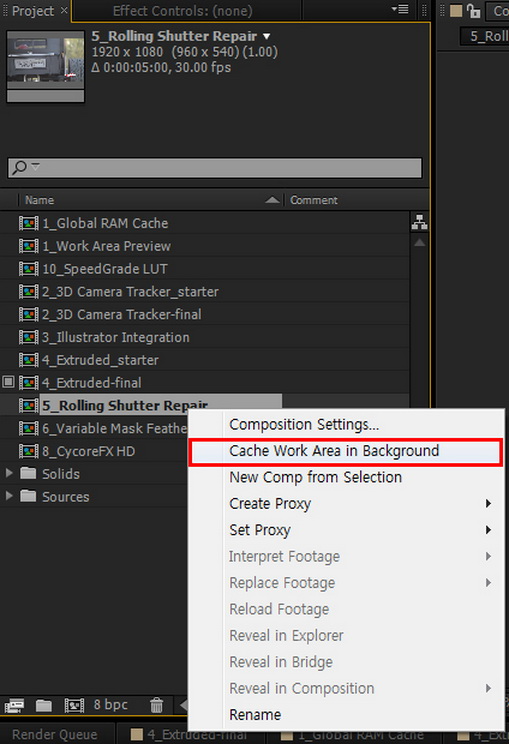Open the project flowchart view icon

(419, 222)
